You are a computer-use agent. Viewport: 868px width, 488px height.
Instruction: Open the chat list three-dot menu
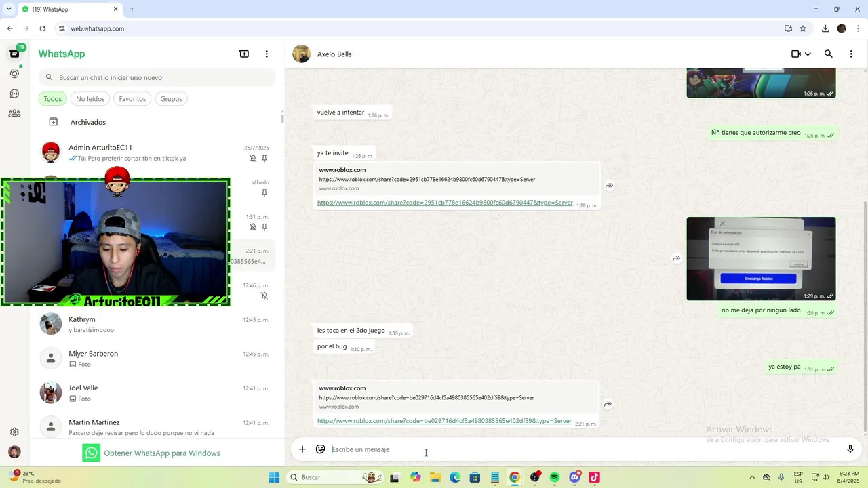267,54
